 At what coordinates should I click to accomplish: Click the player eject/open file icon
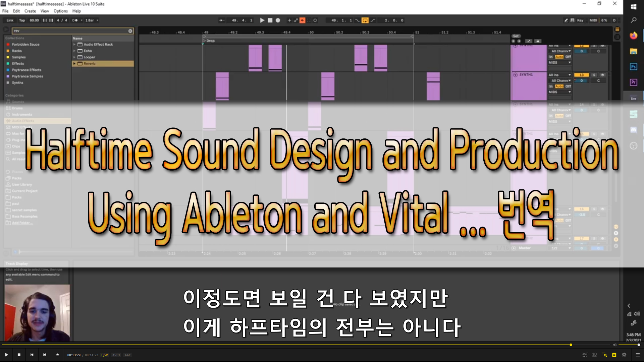57,355
